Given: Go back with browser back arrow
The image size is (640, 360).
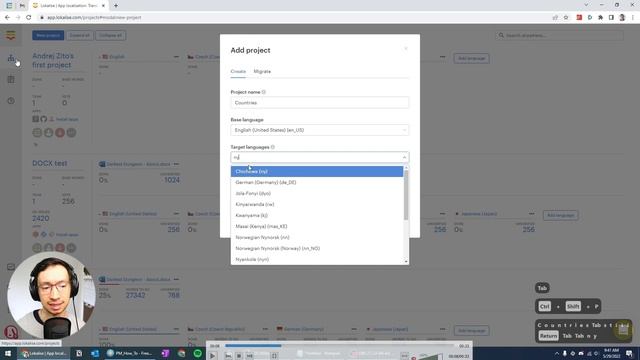Looking at the screenshot, I should (7, 18).
